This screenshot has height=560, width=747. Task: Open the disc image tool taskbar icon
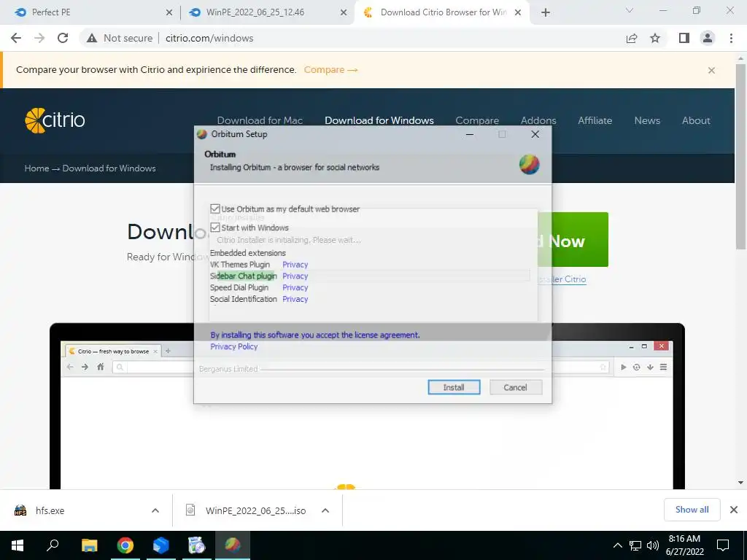click(x=197, y=545)
